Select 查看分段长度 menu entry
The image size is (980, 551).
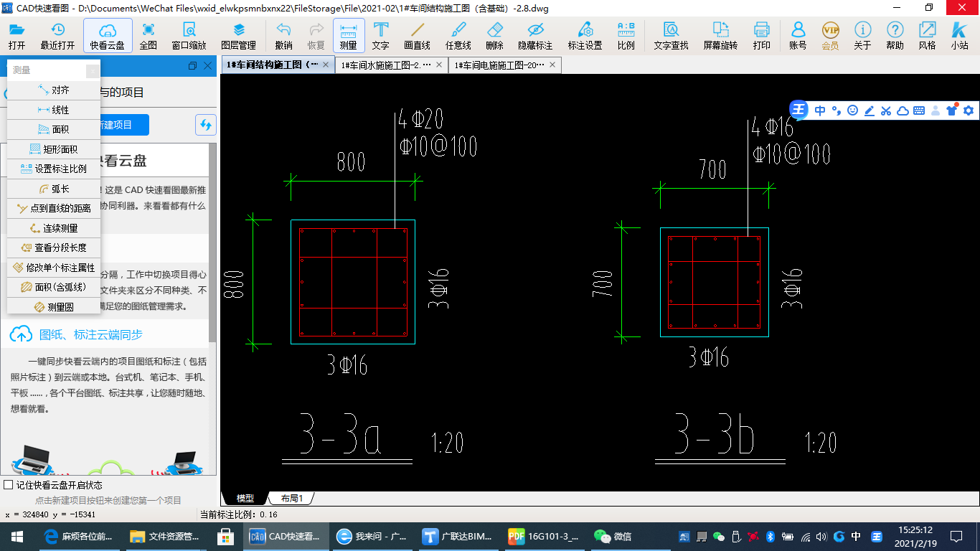pyautogui.click(x=54, y=248)
